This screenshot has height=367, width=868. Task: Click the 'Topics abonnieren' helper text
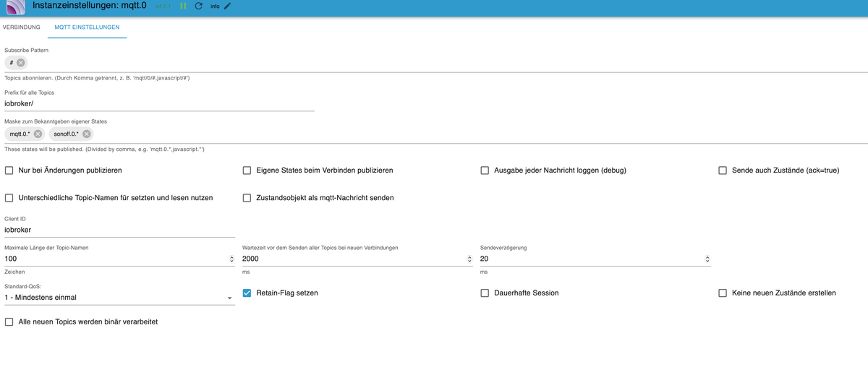97,78
